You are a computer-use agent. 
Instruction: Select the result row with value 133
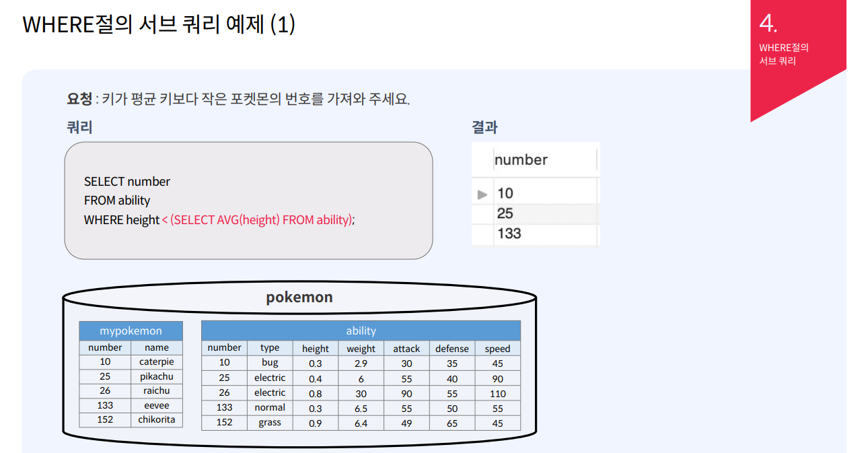pyautogui.click(x=535, y=234)
